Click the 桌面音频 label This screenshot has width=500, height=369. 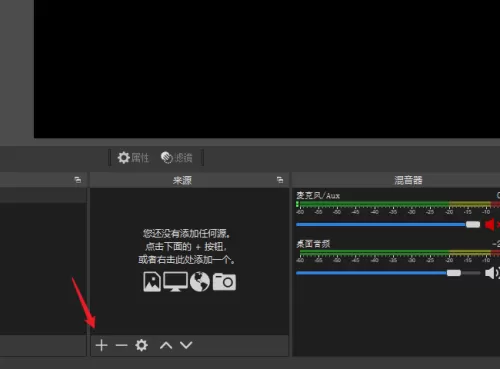click(x=313, y=244)
